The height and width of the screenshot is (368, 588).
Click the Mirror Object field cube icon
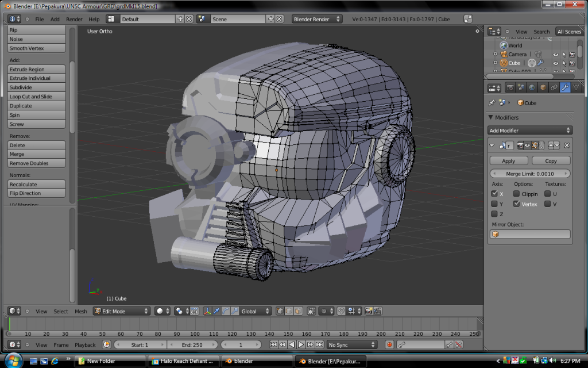496,234
